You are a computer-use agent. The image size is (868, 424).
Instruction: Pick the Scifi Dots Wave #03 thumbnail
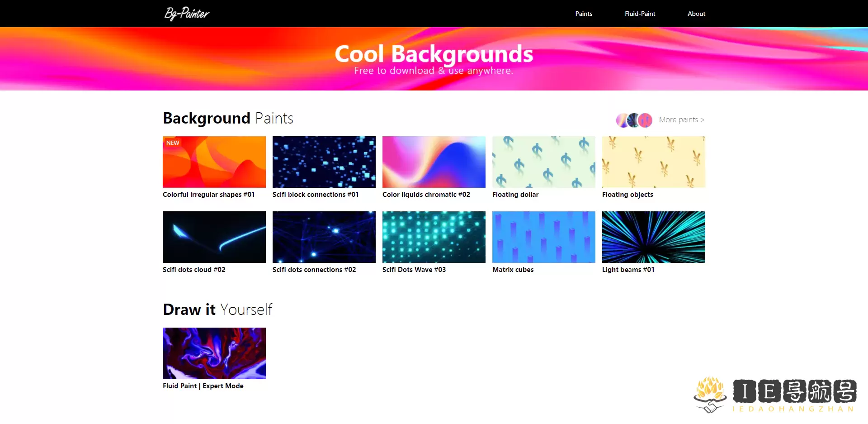(434, 237)
